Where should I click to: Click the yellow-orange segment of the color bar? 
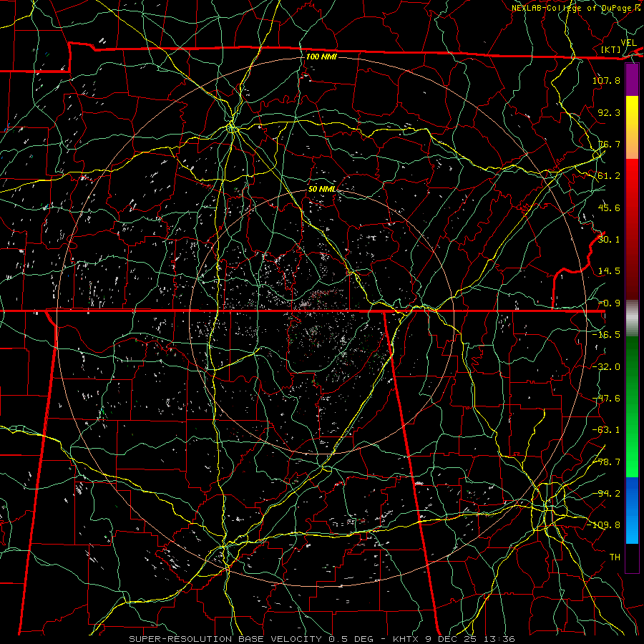[x=632, y=127]
